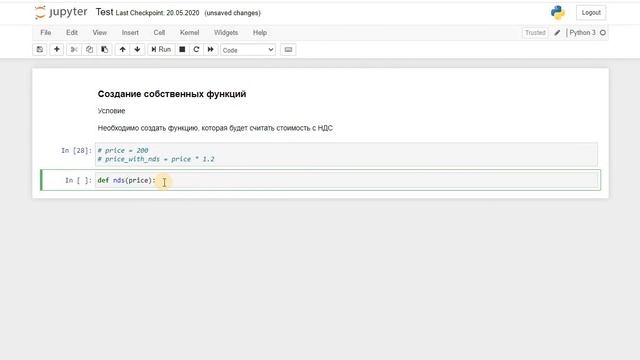Click the Python logo icon

(558, 13)
